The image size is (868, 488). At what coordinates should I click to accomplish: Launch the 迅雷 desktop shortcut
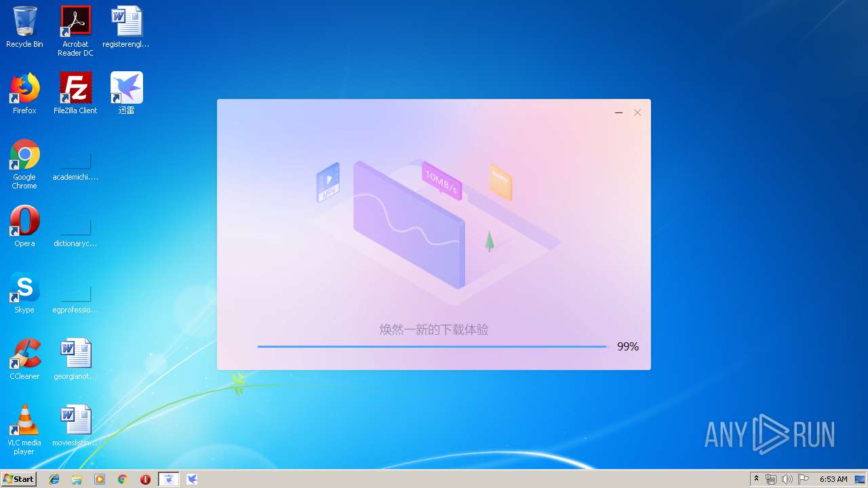tap(126, 94)
